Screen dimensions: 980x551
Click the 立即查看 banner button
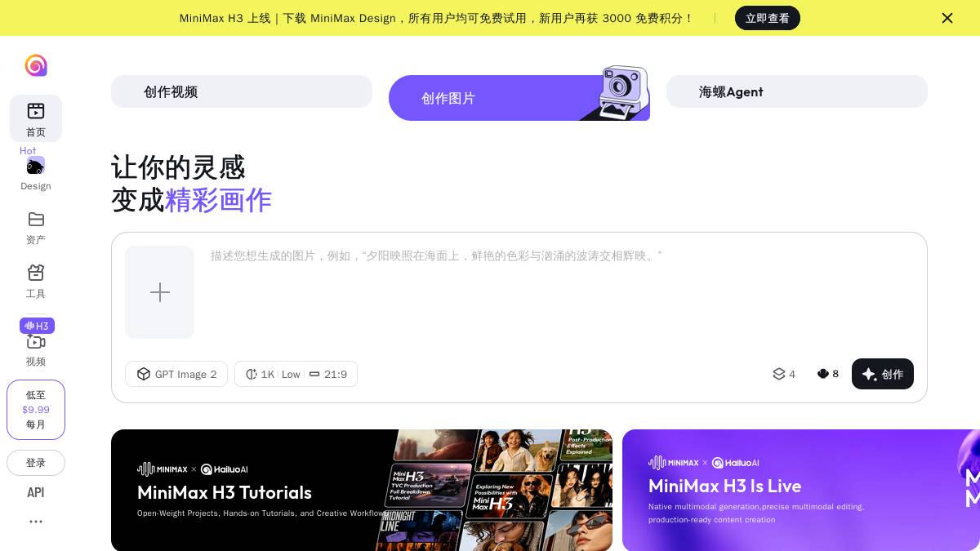768,18
